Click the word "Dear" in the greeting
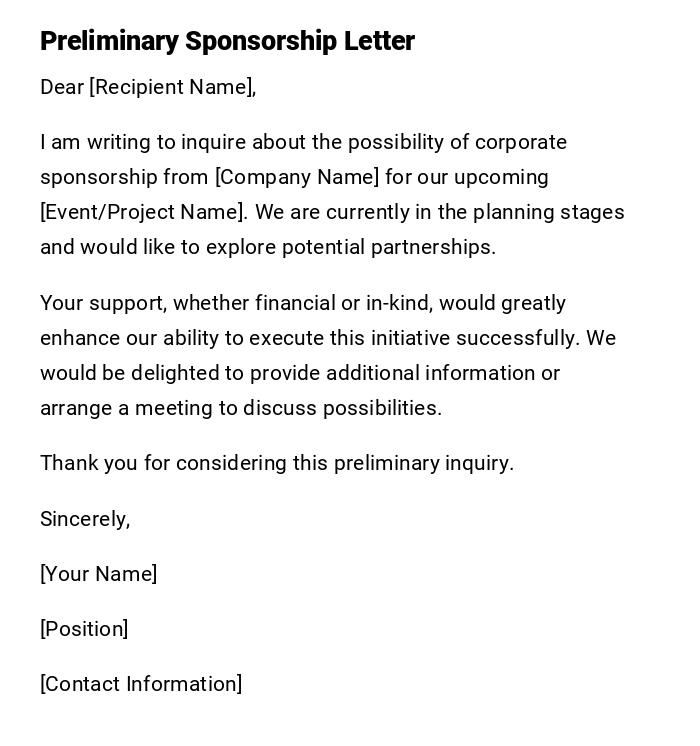This screenshot has width=700, height=746. pyautogui.click(x=62, y=87)
